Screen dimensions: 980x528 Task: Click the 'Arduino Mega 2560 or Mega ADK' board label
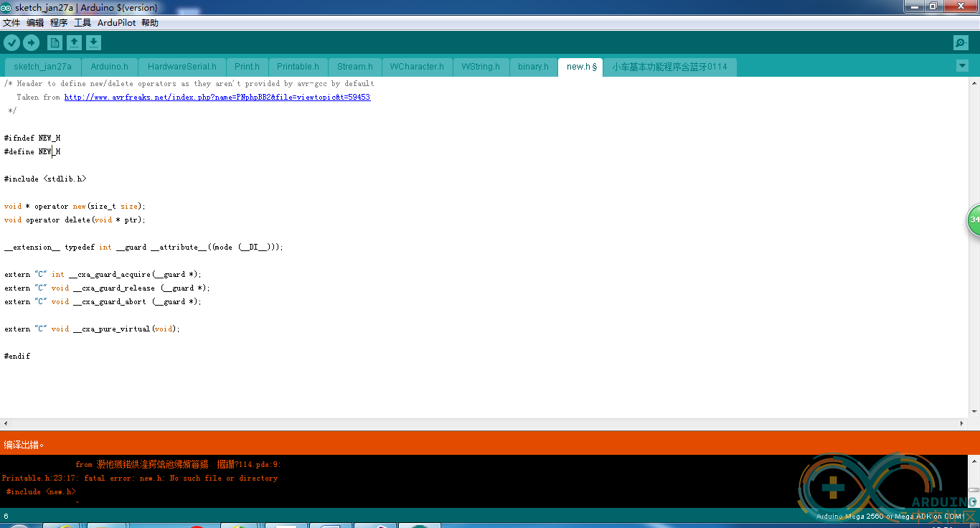pyautogui.click(x=890, y=517)
